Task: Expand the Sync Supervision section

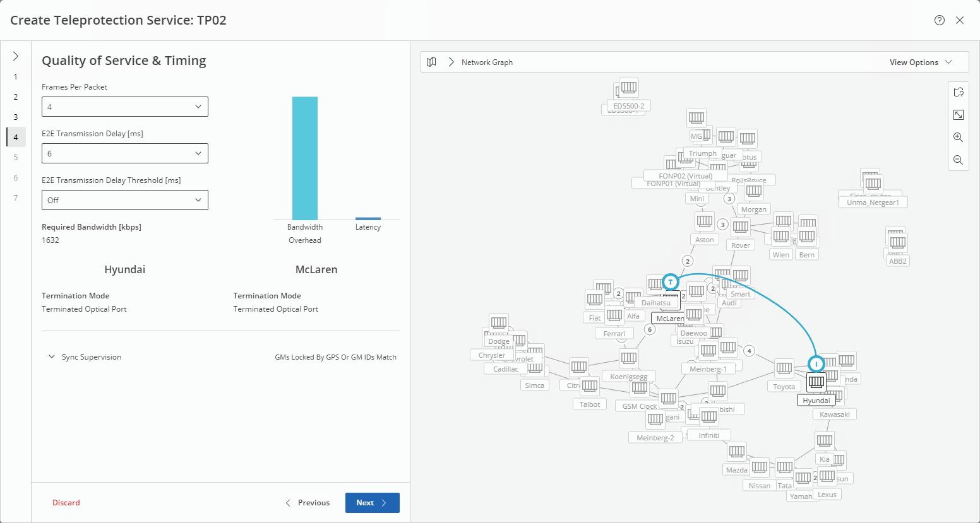Action: (x=52, y=357)
